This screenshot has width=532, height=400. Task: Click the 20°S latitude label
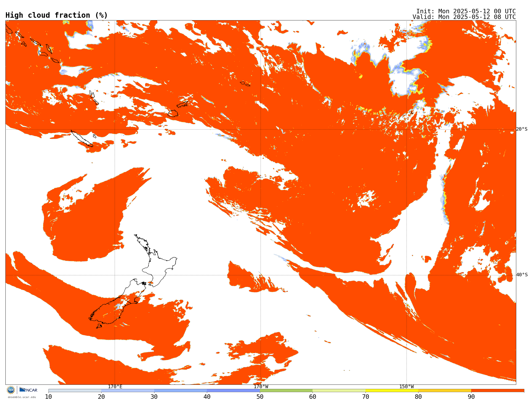522,129
